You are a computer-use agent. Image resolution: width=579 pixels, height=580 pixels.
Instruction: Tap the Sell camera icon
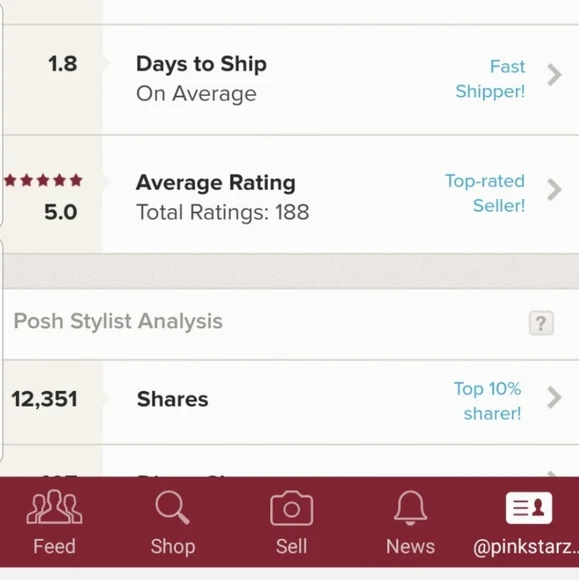click(x=292, y=508)
